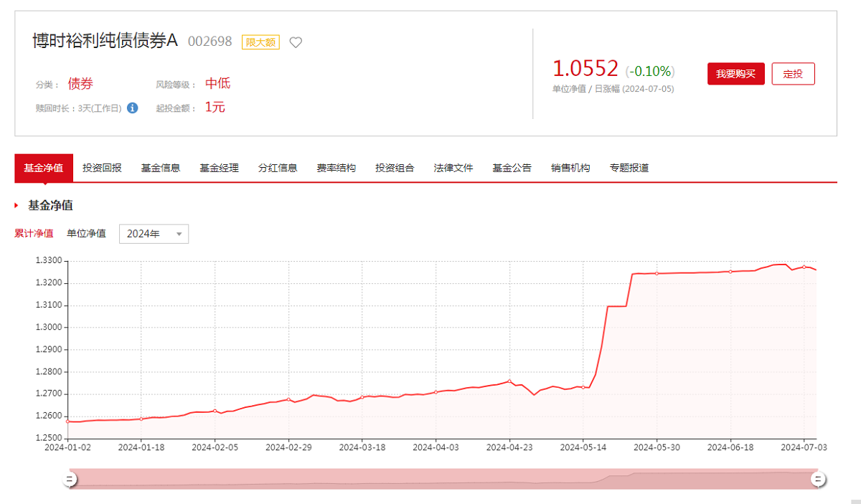Click the chart zoom range slider bar
861x504 pixels.
click(x=443, y=479)
